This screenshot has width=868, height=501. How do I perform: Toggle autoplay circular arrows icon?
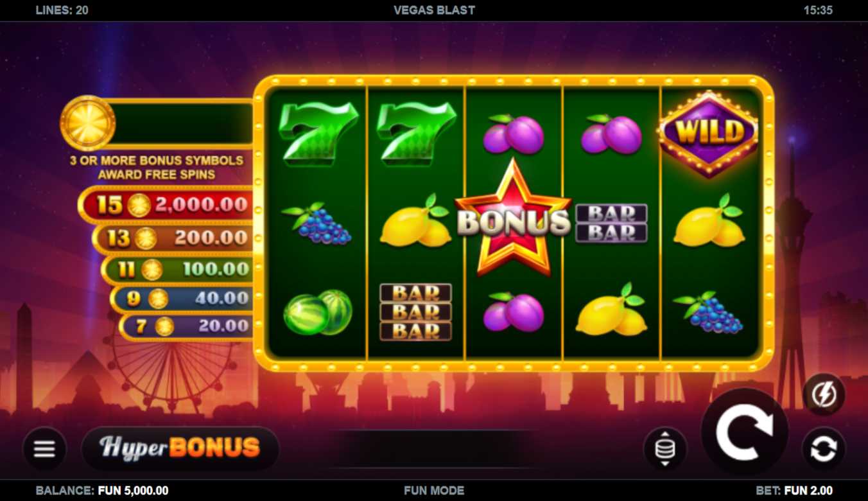coord(824,448)
